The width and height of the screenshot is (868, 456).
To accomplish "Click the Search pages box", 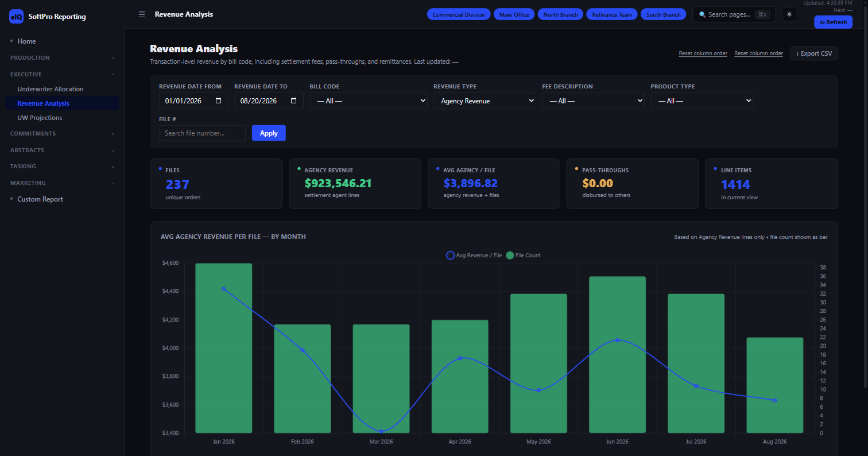I will coord(734,14).
